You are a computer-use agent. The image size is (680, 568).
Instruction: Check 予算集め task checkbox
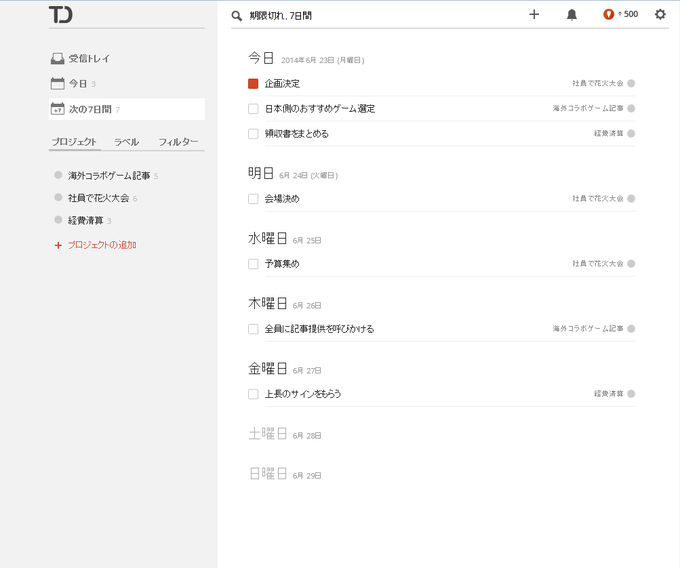[253, 264]
